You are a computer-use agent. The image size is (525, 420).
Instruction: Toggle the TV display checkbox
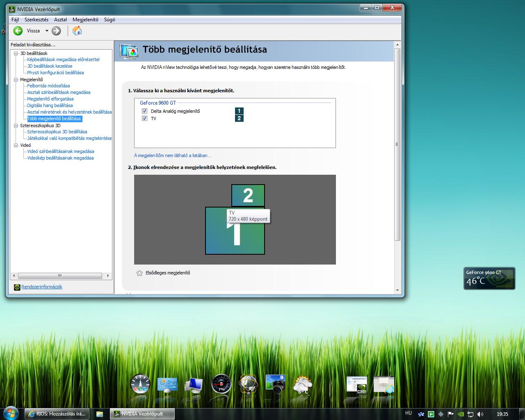click(x=144, y=119)
